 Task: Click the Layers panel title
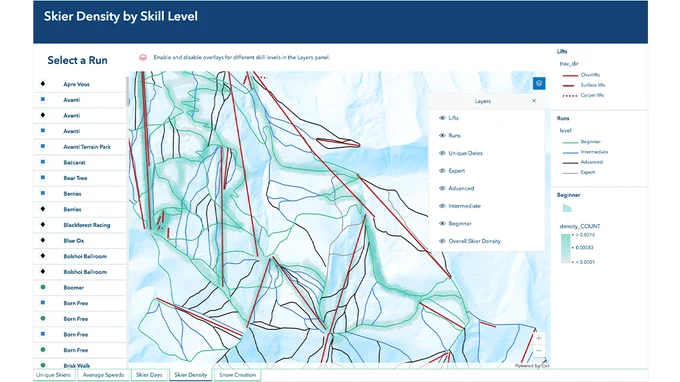click(482, 101)
